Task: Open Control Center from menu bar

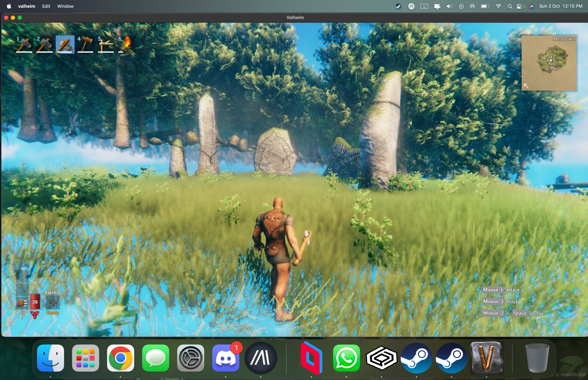Action: coord(519,6)
